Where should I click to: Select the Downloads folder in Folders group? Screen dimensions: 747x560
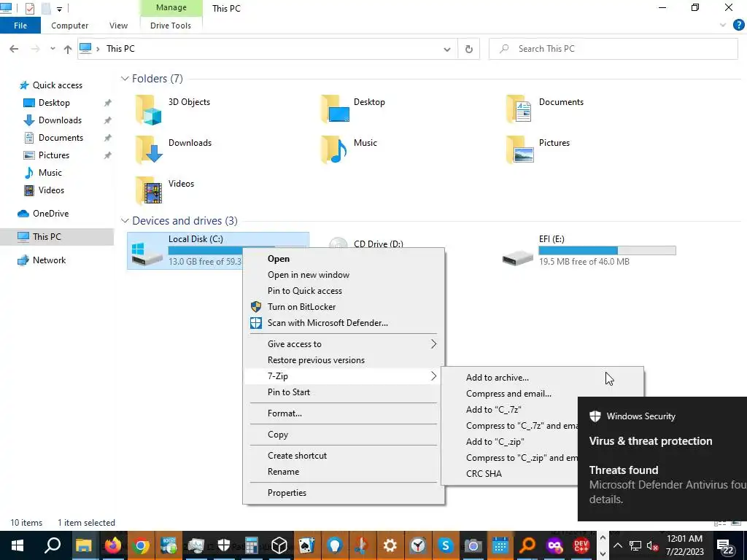pyautogui.click(x=174, y=150)
